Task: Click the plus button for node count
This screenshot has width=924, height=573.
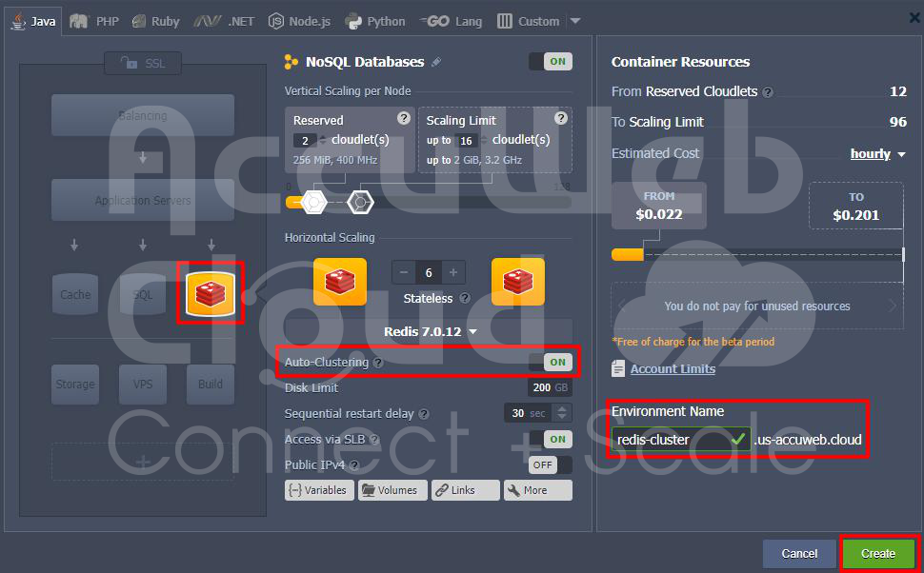Action: tap(453, 272)
